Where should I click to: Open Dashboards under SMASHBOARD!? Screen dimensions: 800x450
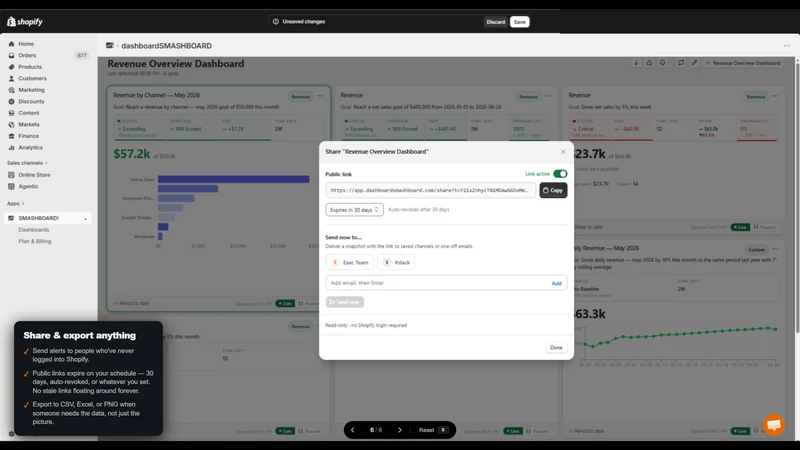(34, 230)
